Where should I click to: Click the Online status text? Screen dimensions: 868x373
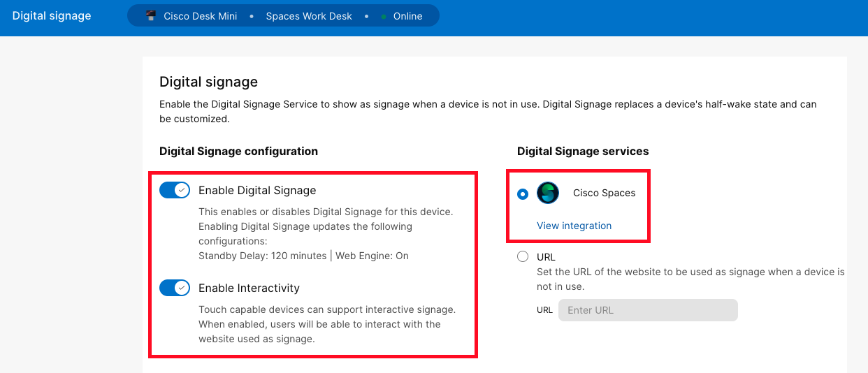pyautogui.click(x=407, y=16)
